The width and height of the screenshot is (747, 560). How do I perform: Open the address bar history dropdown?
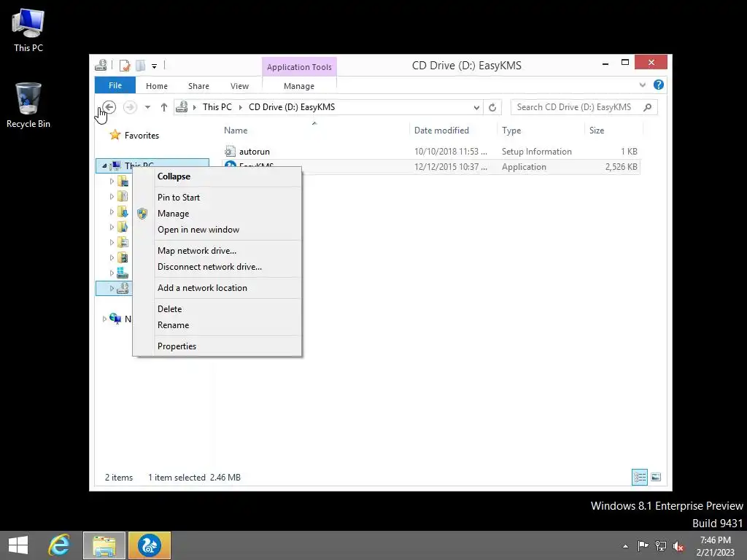click(476, 108)
